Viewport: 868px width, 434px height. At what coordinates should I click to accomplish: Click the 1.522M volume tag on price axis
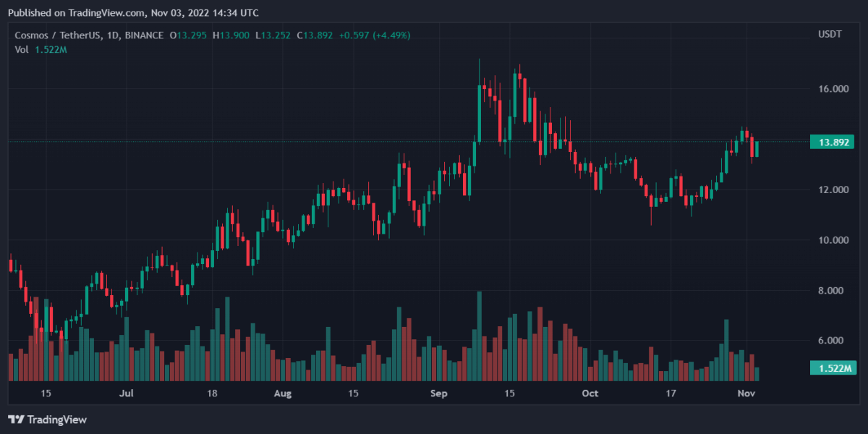point(832,369)
